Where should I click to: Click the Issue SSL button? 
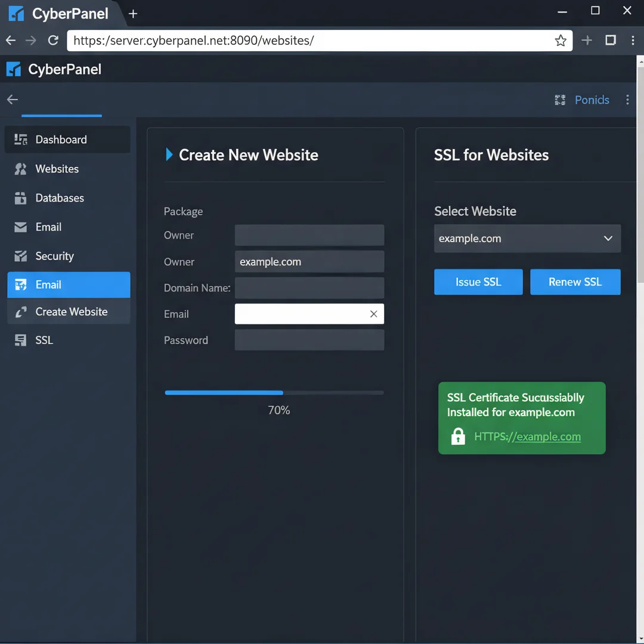tap(478, 281)
